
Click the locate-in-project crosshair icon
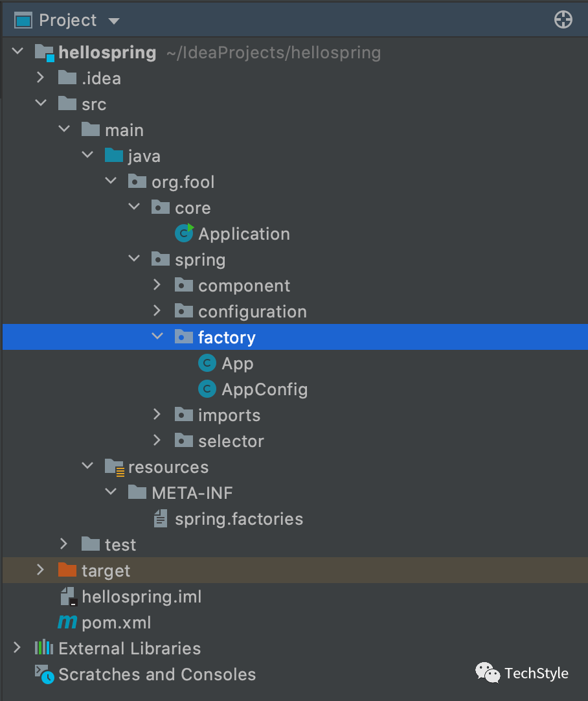563,20
